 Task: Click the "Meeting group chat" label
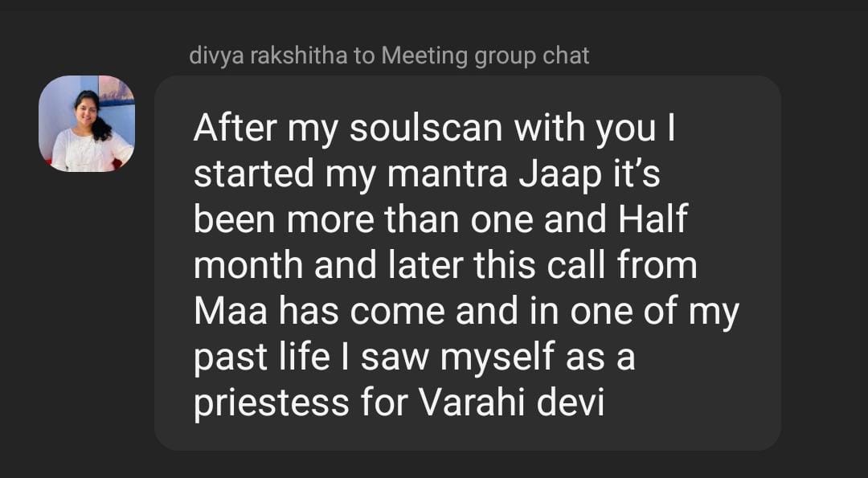click(485, 55)
